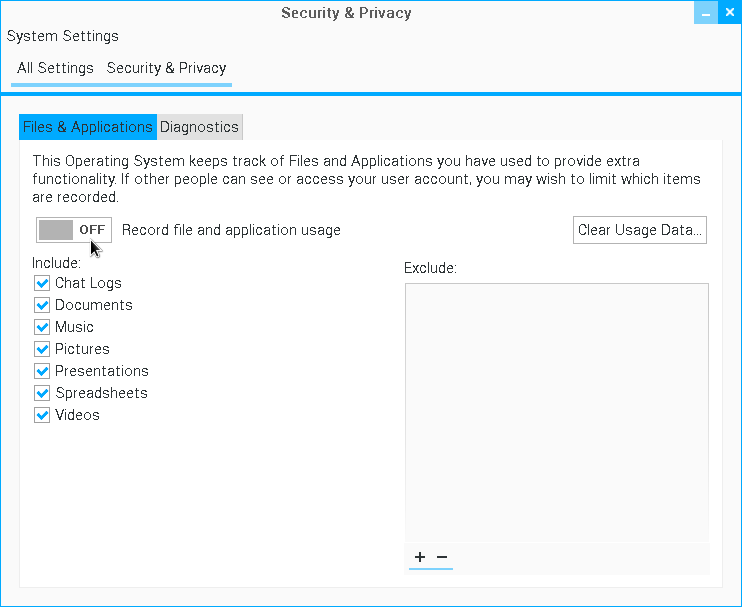742x607 pixels.
Task: Click inside the empty Exclude list box
Action: [556, 410]
